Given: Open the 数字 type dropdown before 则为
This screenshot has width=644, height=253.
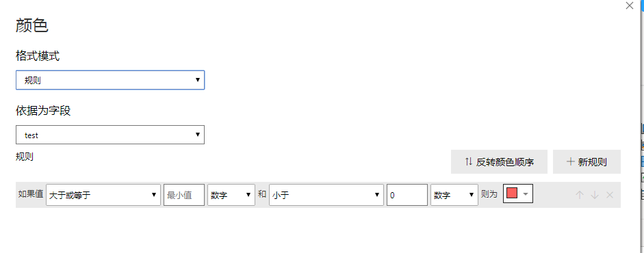Looking at the screenshot, I should tap(454, 195).
